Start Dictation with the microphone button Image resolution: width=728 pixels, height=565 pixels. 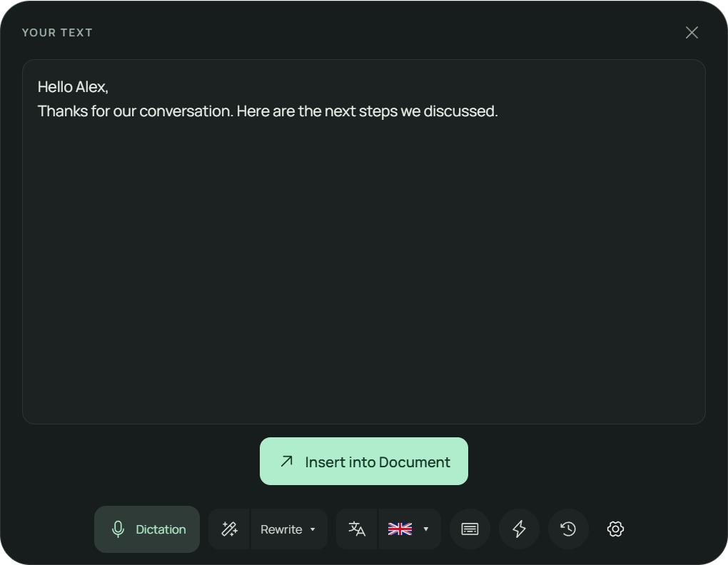pyautogui.click(x=147, y=529)
